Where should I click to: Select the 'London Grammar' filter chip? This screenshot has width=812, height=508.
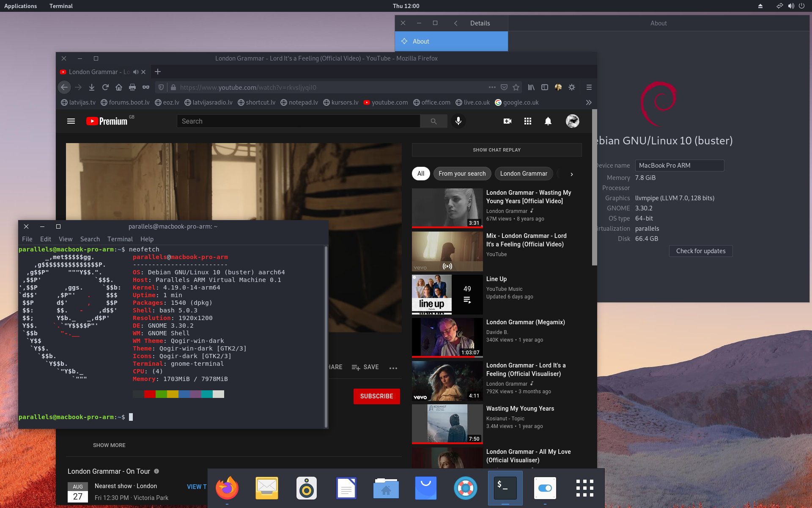[523, 174]
